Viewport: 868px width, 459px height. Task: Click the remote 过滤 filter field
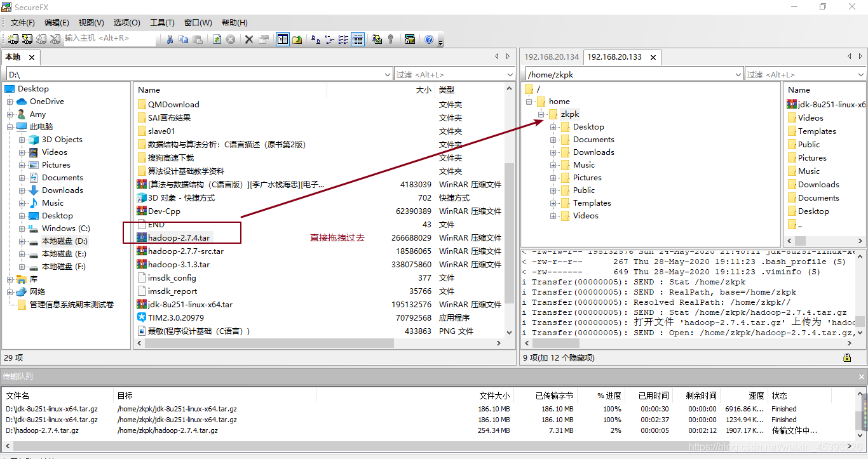tap(801, 74)
